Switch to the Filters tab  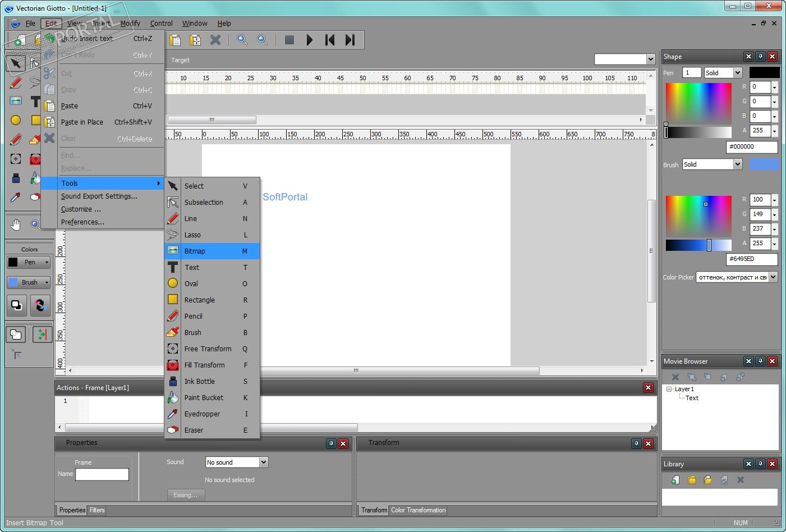[97, 510]
